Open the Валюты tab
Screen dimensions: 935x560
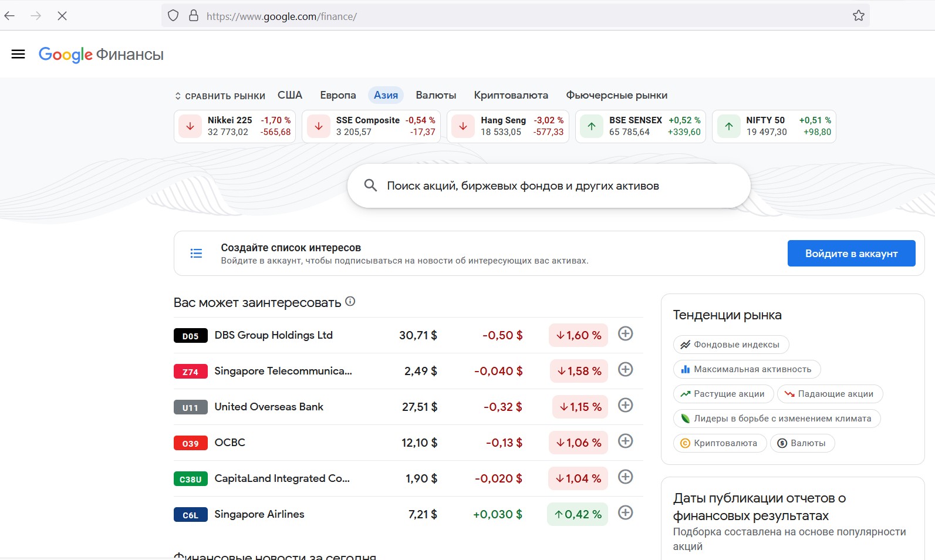pos(436,95)
